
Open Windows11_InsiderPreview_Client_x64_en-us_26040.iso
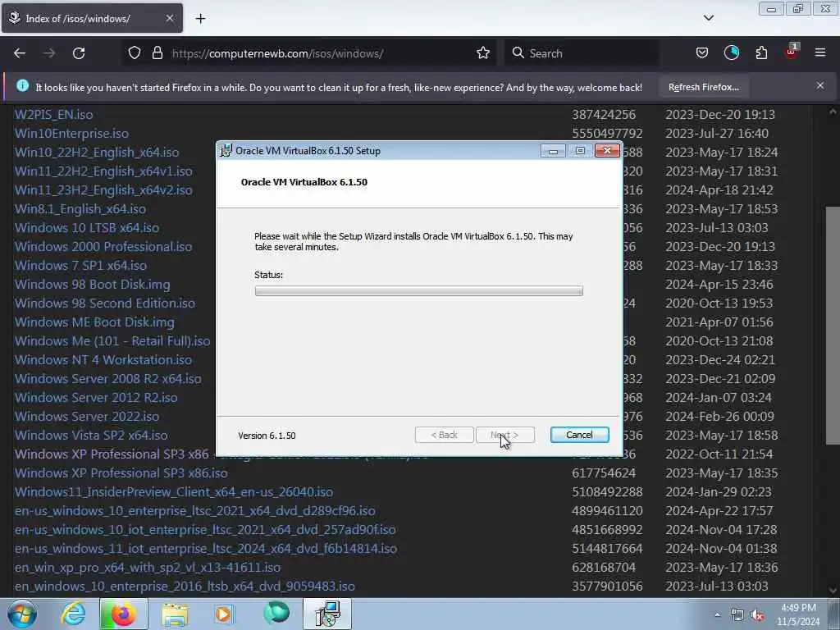tap(174, 492)
